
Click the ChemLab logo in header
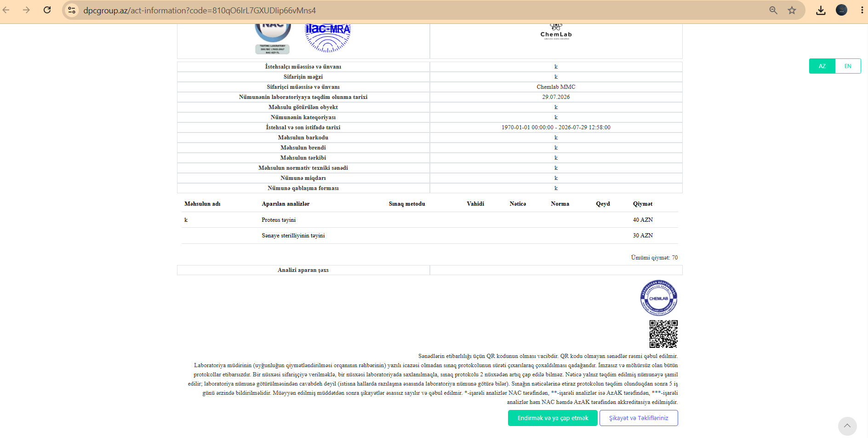(556, 32)
